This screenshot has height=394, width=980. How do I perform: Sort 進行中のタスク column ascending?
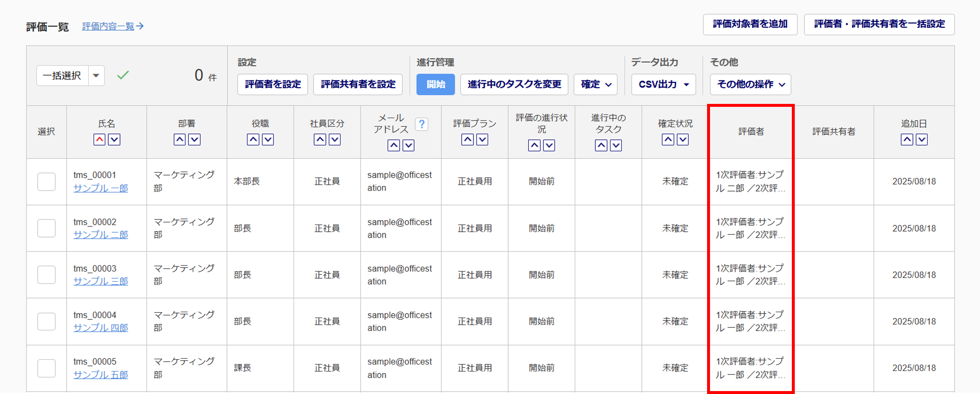(x=601, y=146)
